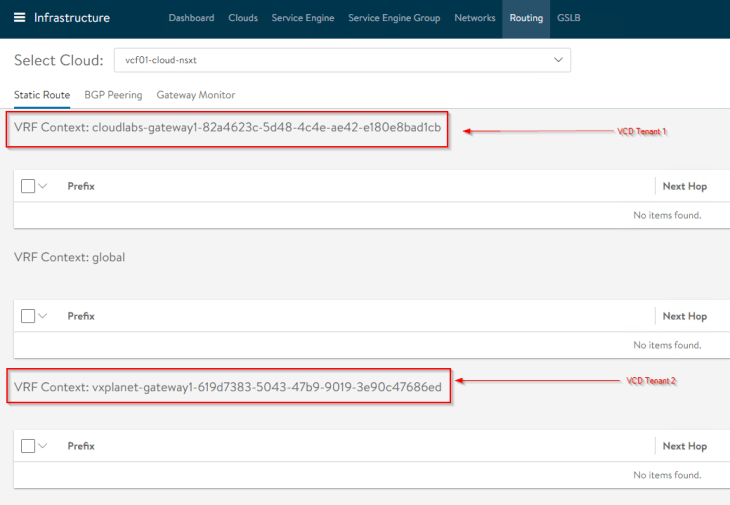
Task: Open the hamburger navigation menu
Action: tap(20, 18)
